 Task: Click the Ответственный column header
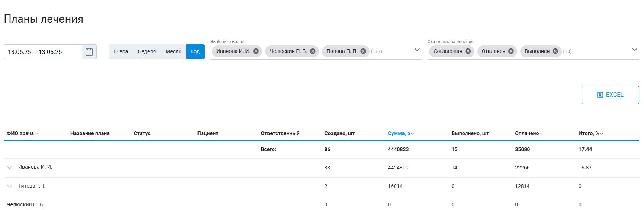point(280,133)
